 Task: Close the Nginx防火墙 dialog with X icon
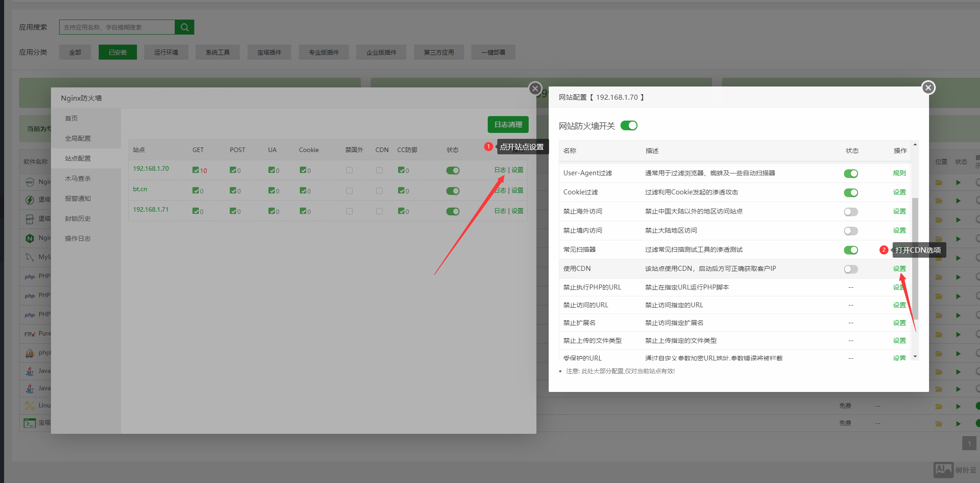point(535,88)
